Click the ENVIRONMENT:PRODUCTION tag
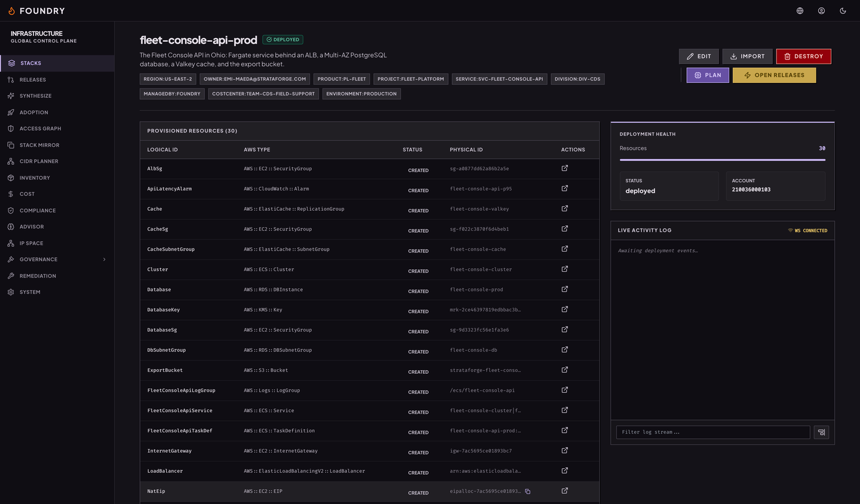 pyautogui.click(x=361, y=94)
